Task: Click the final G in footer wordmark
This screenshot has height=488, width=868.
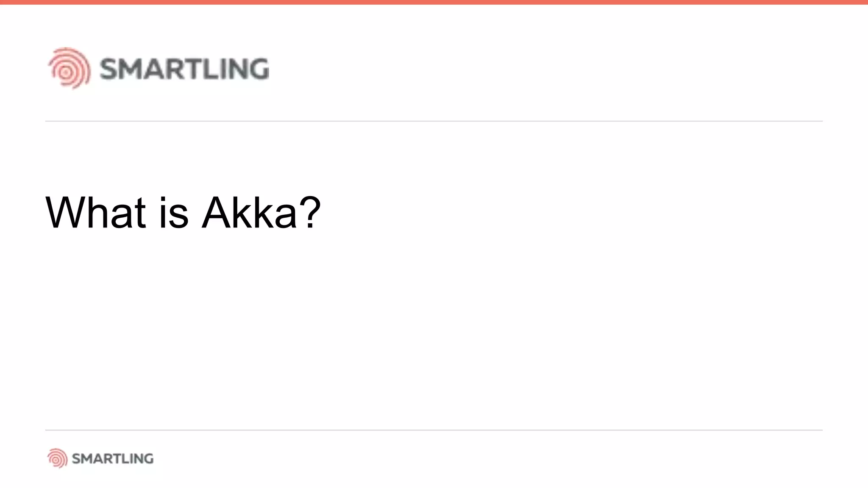Action: click(148, 458)
